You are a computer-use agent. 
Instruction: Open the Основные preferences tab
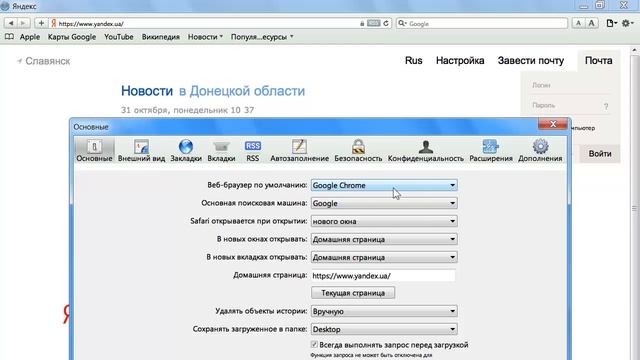(94, 150)
